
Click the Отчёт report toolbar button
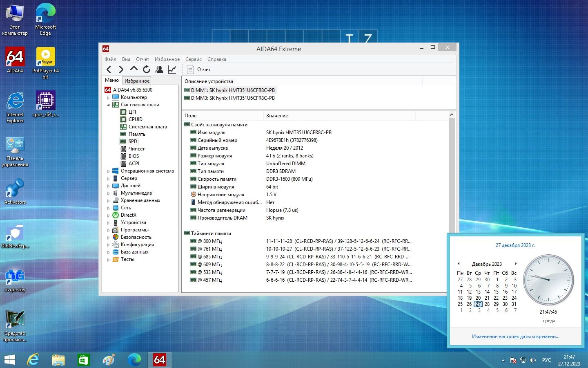click(x=198, y=70)
